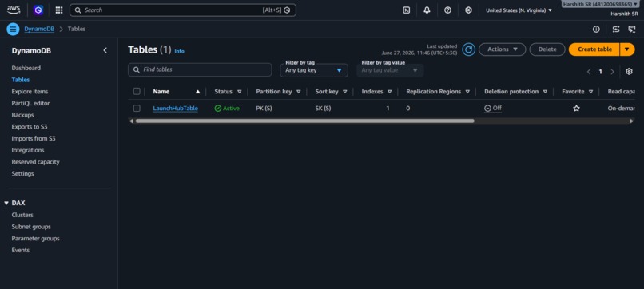Sort by Status column
The height and width of the screenshot is (289, 644).
coord(239,92)
